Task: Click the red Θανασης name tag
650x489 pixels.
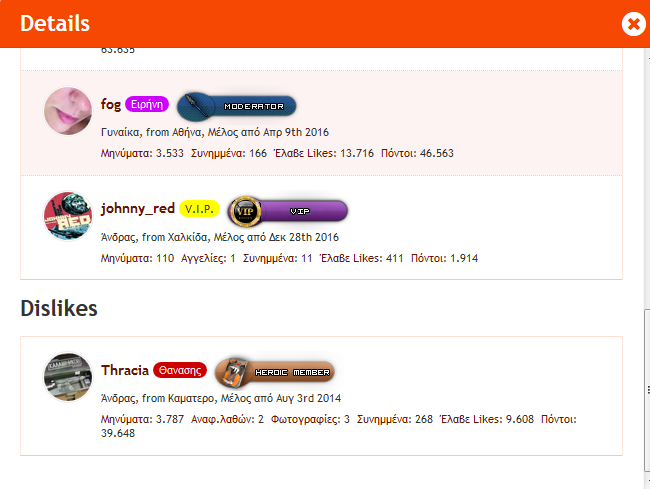Action: point(180,370)
